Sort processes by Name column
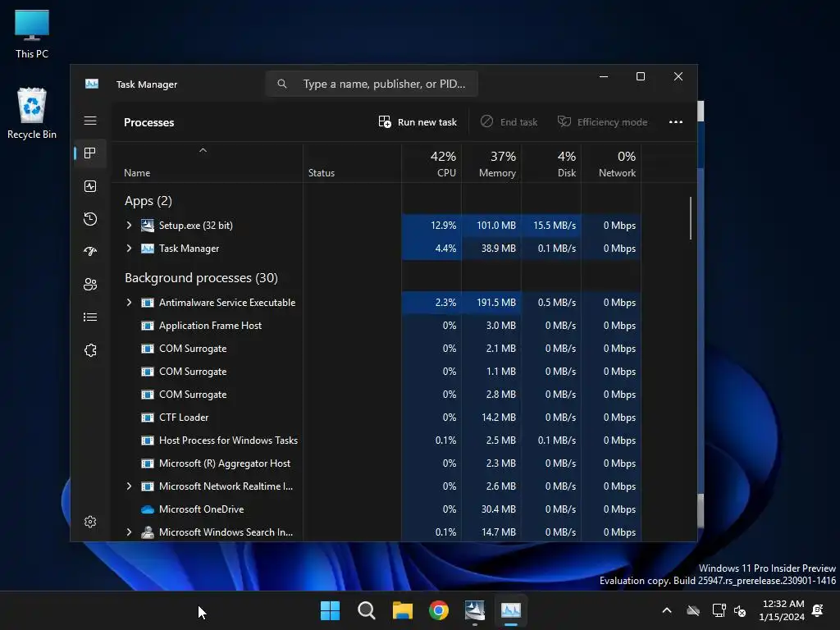Image resolution: width=840 pixels, height=630 pixels. [x=207, y=163]
